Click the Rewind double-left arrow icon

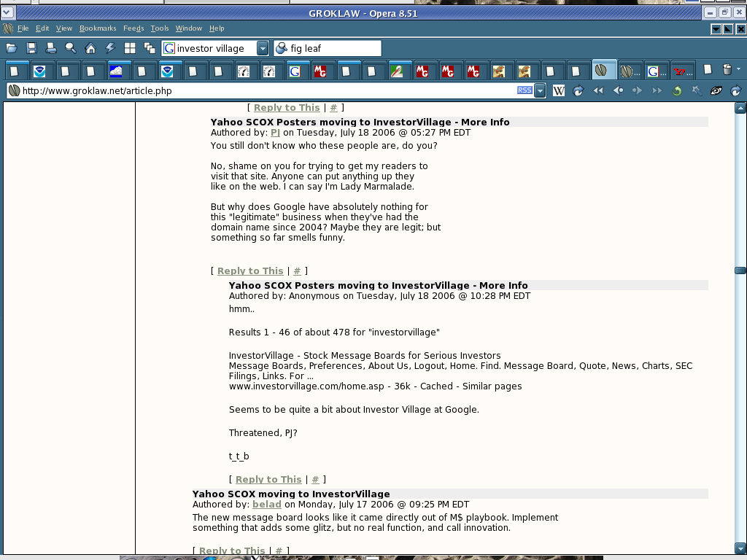[x=598, y=90]
